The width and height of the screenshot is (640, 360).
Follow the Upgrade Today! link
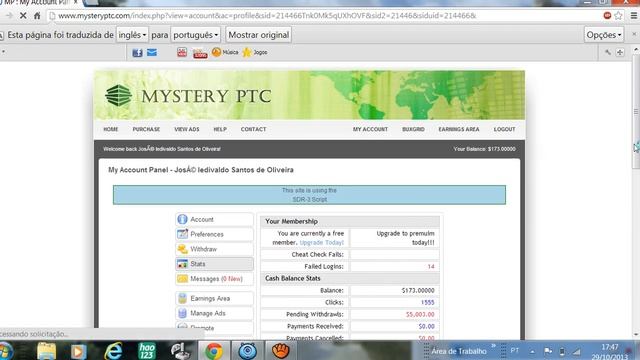coord(322,242)
